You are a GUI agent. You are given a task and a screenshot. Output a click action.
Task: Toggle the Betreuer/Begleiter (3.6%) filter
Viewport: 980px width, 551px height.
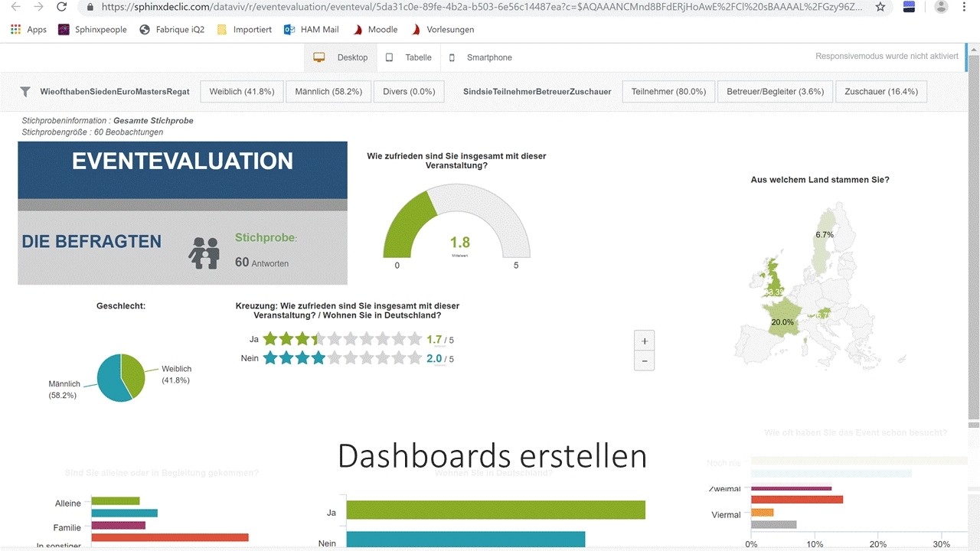[x=775, y=92]
